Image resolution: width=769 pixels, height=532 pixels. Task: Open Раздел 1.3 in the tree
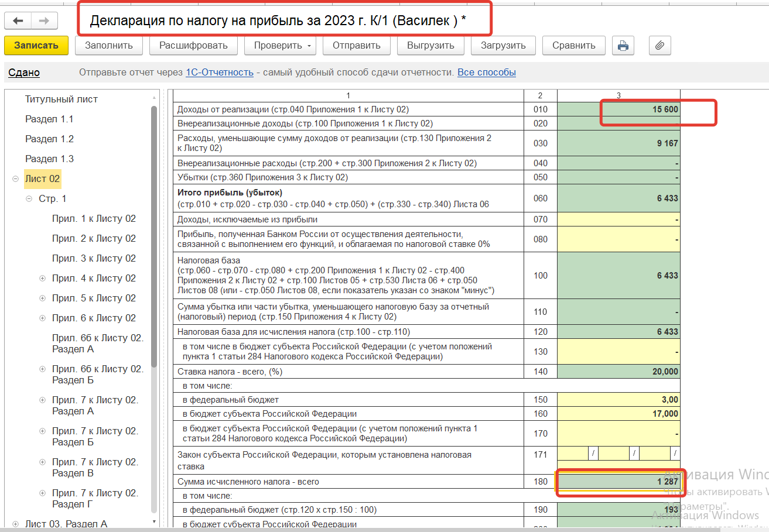(49, 159)
